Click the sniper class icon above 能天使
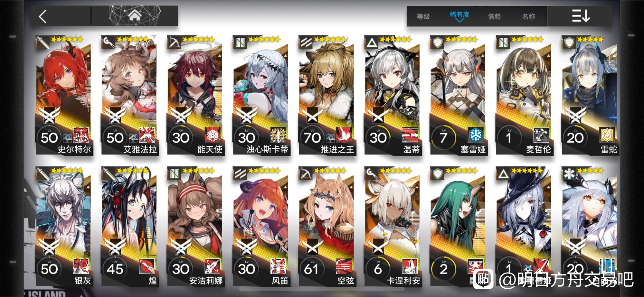This screenshot has width=644, height=297. pyautogui.click(x=175, y=42)
